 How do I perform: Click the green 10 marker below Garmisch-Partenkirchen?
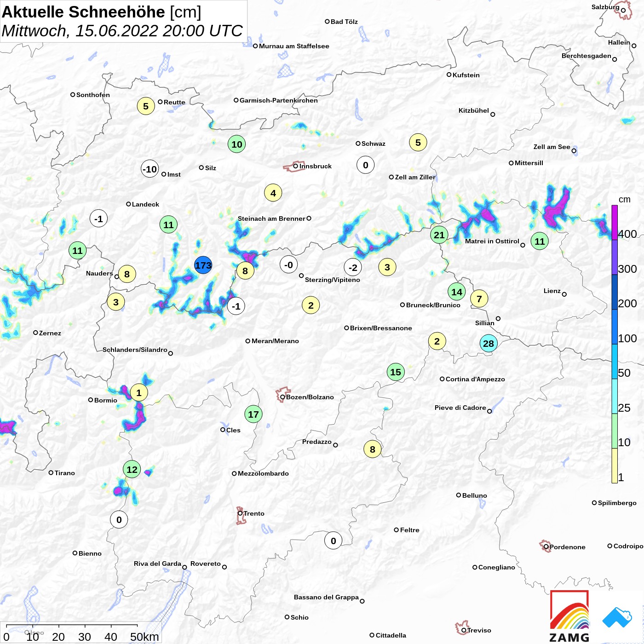tap(237, 144)
